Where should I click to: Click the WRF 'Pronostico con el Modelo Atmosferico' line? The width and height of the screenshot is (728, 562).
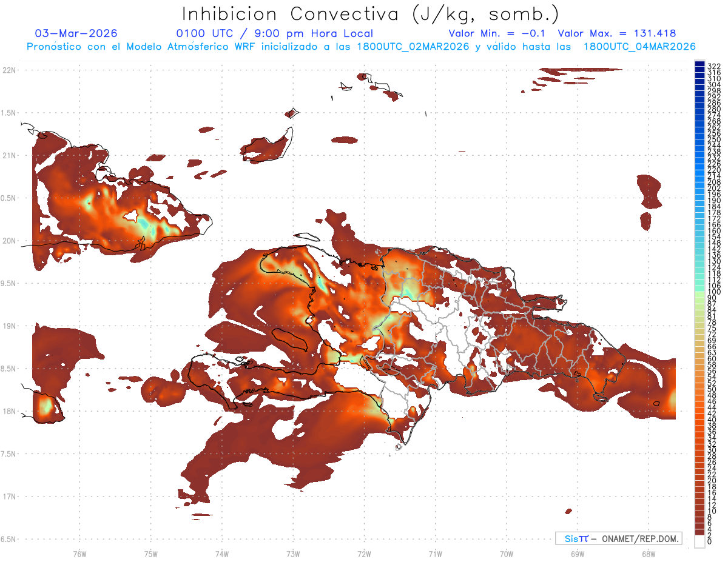click(x=361, y=47)
